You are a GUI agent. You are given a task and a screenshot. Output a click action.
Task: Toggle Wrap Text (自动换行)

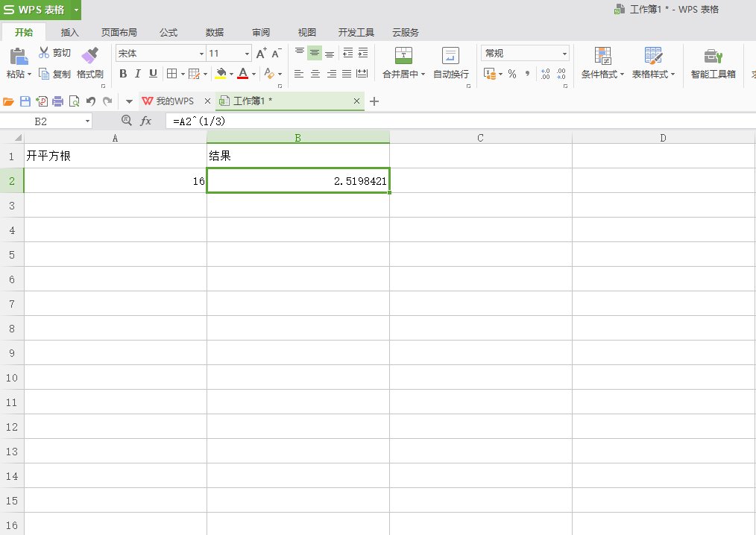(450, 63)
